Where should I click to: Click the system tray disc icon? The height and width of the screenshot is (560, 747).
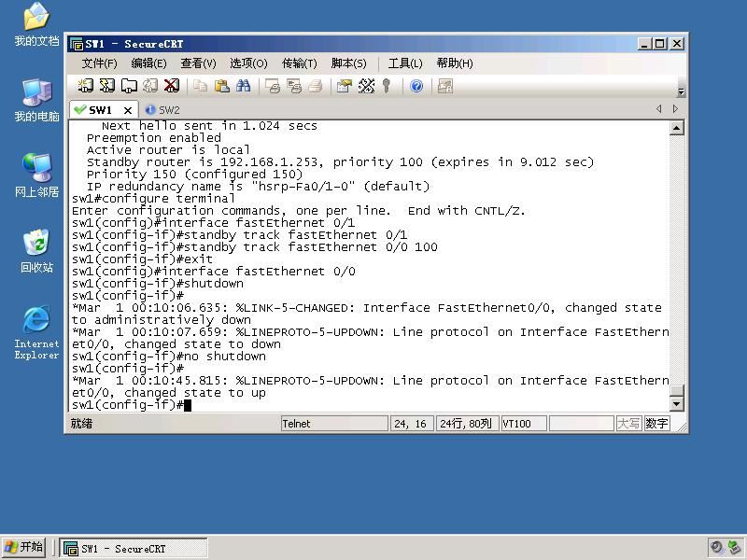coord(716,548)
